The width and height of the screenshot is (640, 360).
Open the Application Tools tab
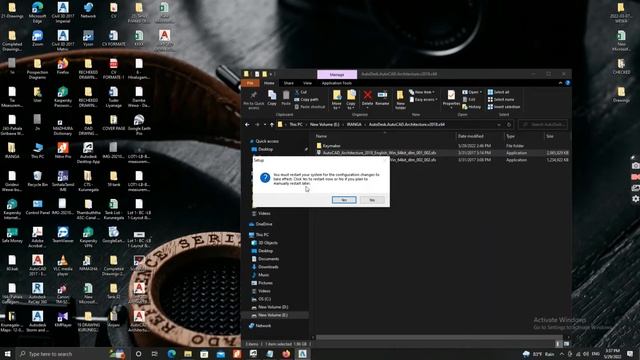[337, 83]
